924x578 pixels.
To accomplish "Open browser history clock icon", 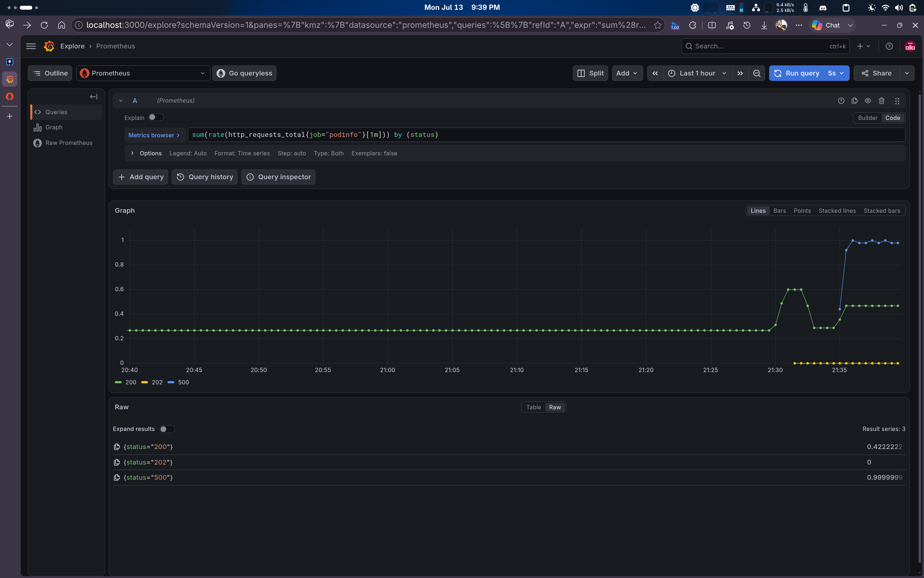I will click(x=747, y=25).
